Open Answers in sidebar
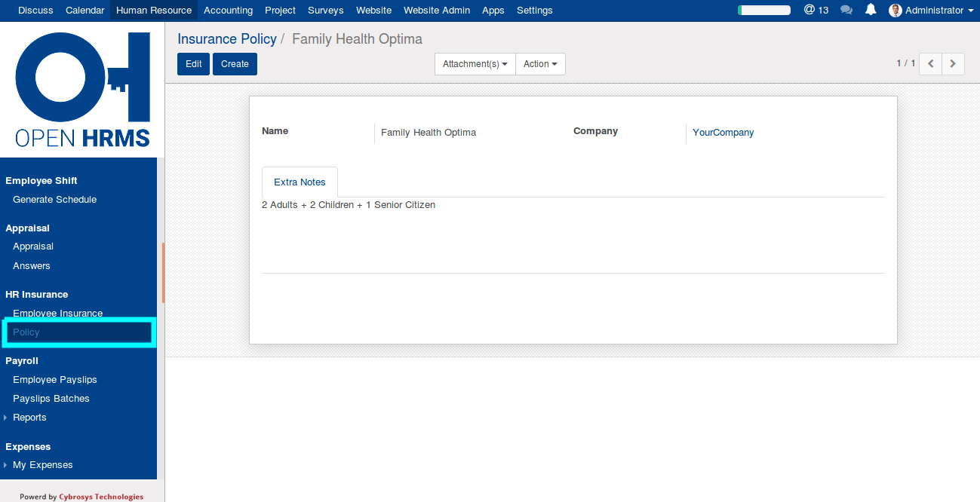 [32, 266]
